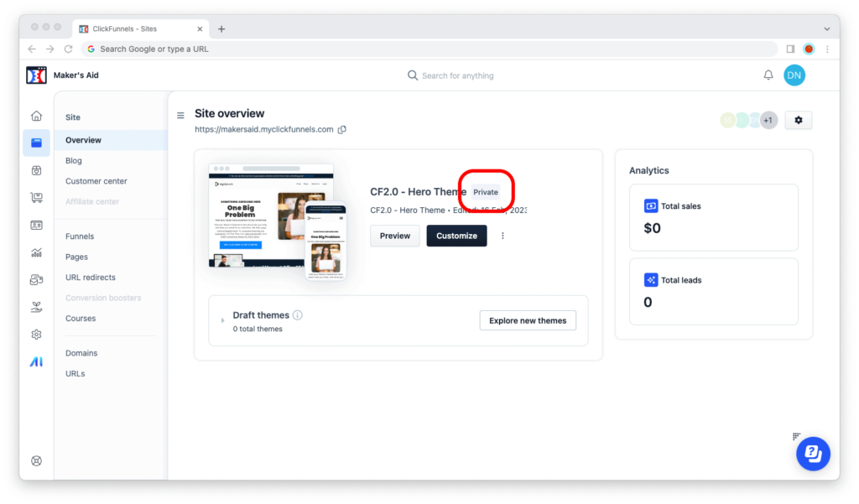Click the 0 total themes text
The image size is (859, 504).
258,329
